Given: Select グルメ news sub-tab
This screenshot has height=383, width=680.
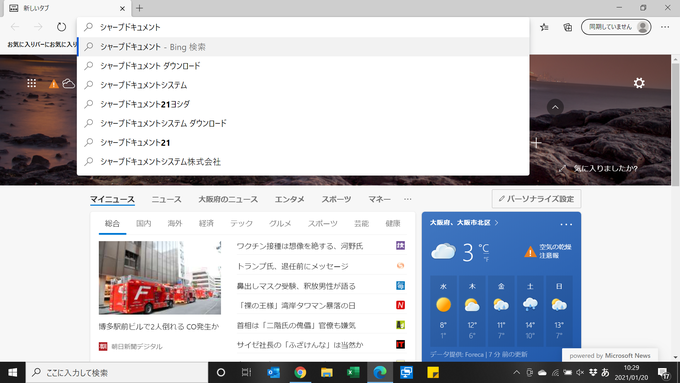Looking at the screenshot, I should (280, 223).
